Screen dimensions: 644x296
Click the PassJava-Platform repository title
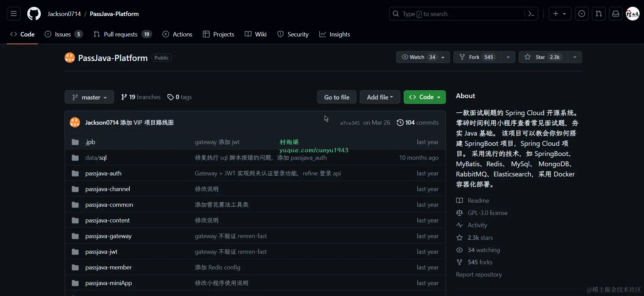point(113,58)
